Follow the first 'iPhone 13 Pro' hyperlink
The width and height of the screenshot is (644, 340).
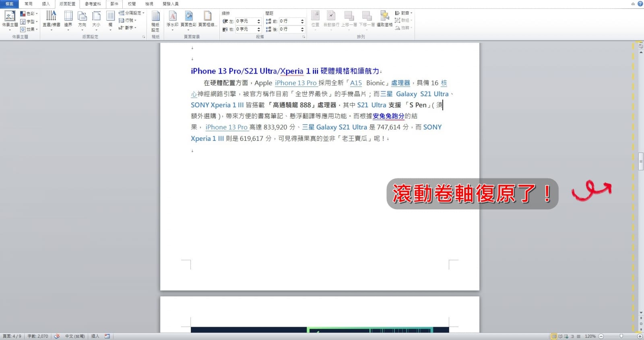(x=296, y=83)
